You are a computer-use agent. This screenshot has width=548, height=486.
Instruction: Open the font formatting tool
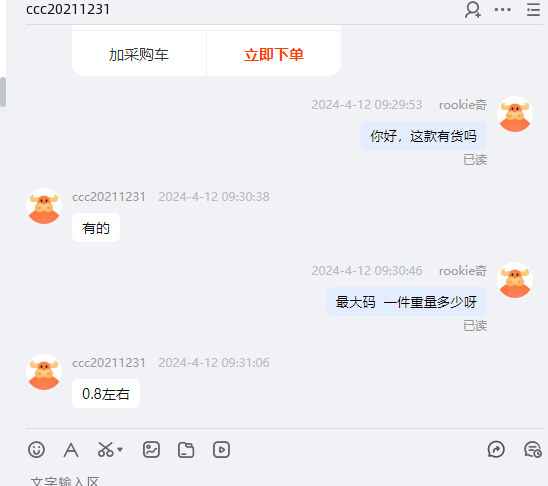[71, 450]
